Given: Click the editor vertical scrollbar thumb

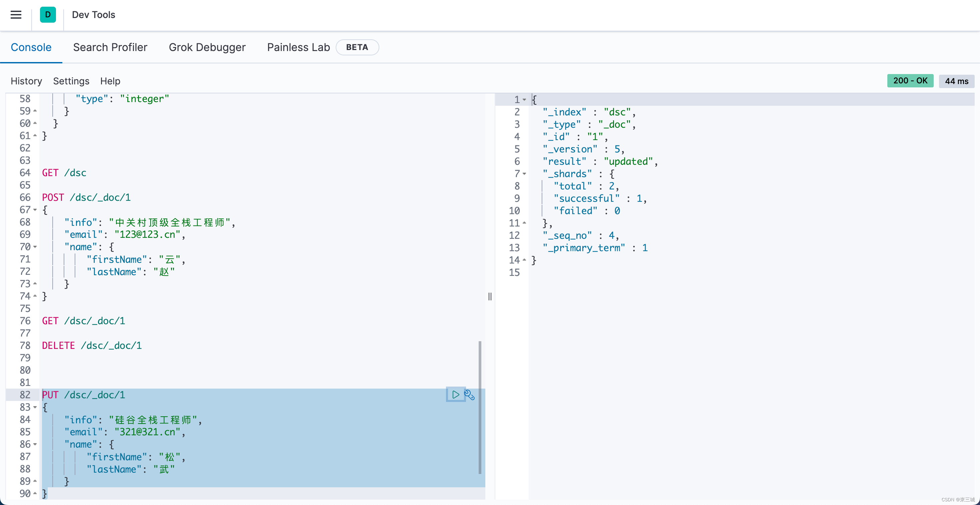Looking at the screenshot, I should click(480, 407).
